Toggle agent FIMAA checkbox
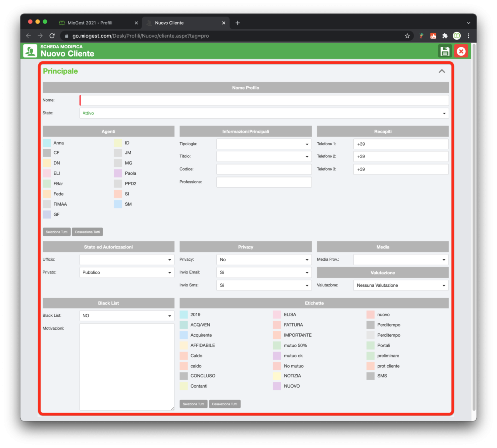497x448 pixels. (47, 204)
